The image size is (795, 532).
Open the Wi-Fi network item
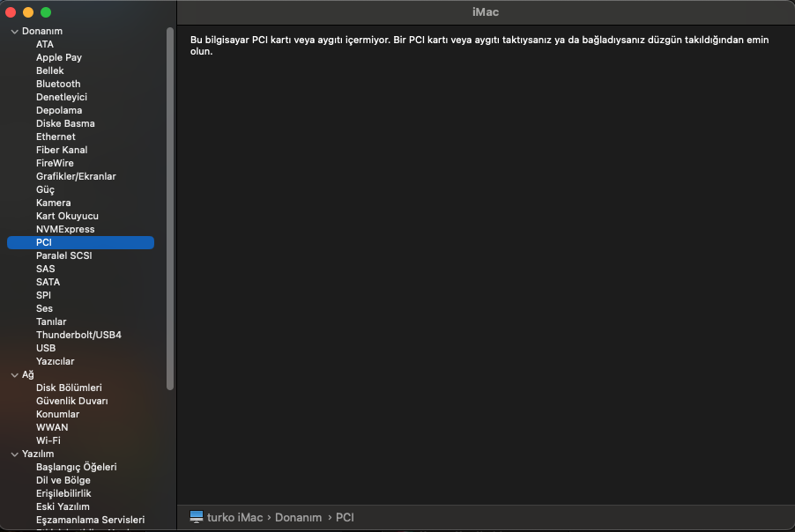coord(48,440)
